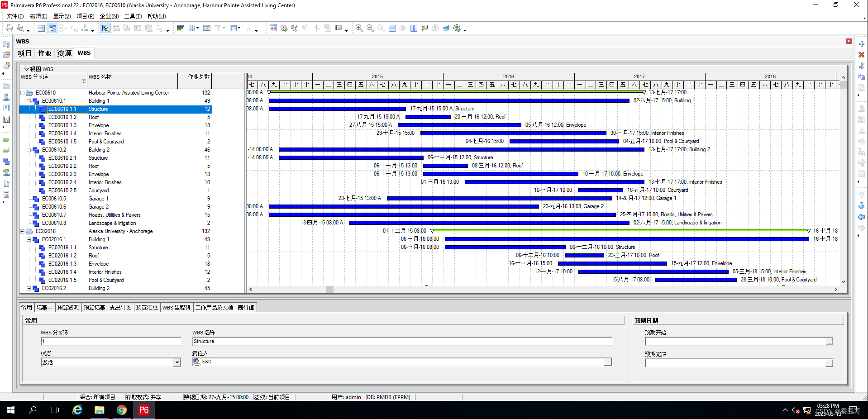Click the WBS 分类码 input field
The height and width of the screenshot is (419, 868).
click(x=111, y=342)
